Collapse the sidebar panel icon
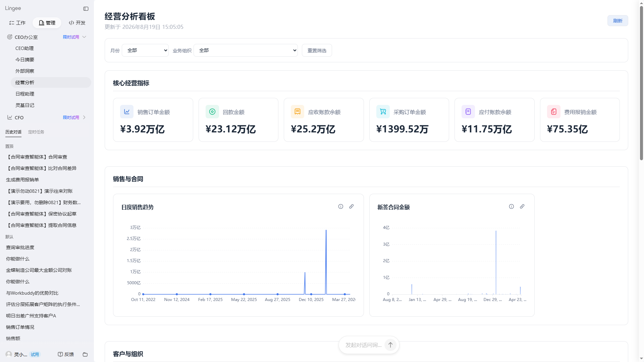Screen dimensions: 644x362 point(86,9)
